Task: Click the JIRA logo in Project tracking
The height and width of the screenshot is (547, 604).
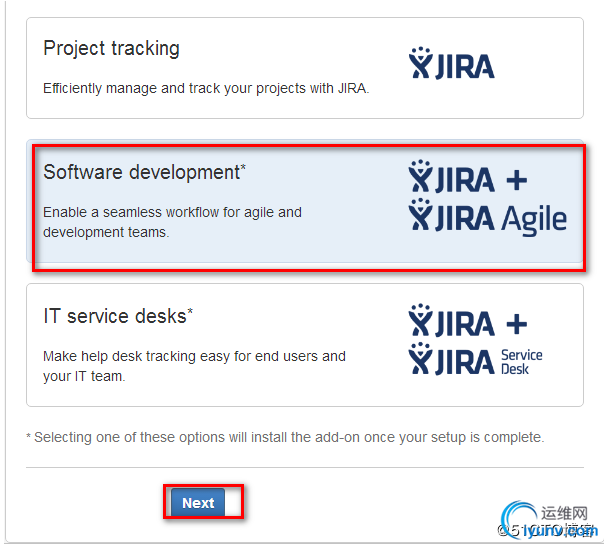Action: click(x=451, y=63)
